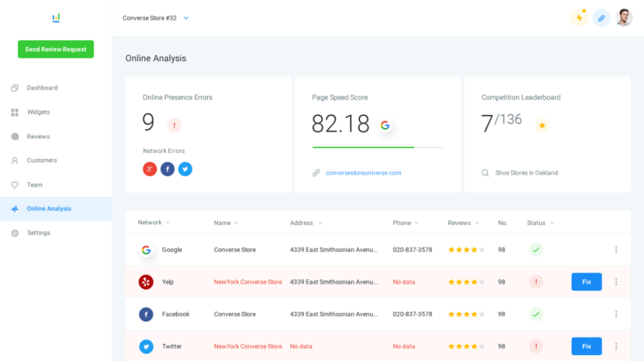The image size is (644, 361).
Task: Click the star rating in Twitter row
Action: point(466,346)
